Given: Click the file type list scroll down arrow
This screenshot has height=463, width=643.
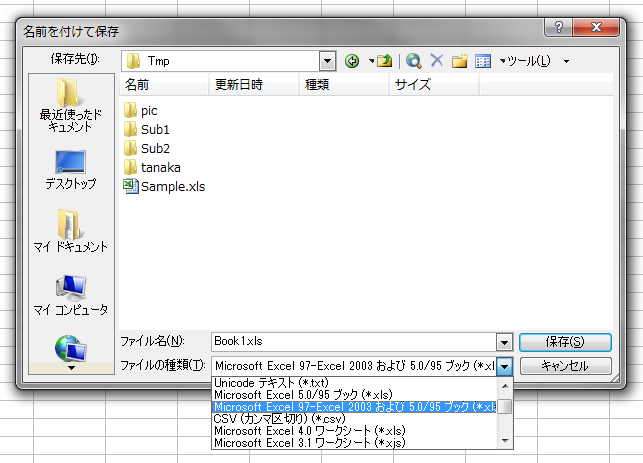Looking at the screenshot, I should (505, 441).
